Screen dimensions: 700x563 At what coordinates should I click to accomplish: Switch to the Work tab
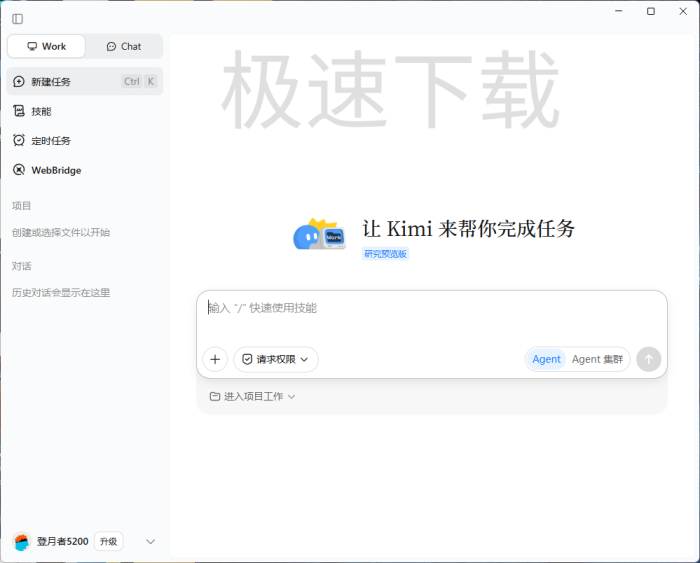tap(46, 46)
